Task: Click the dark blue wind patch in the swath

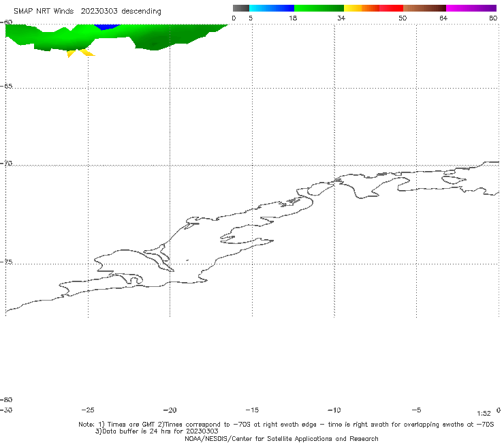Action: click(x=107, y=27)
